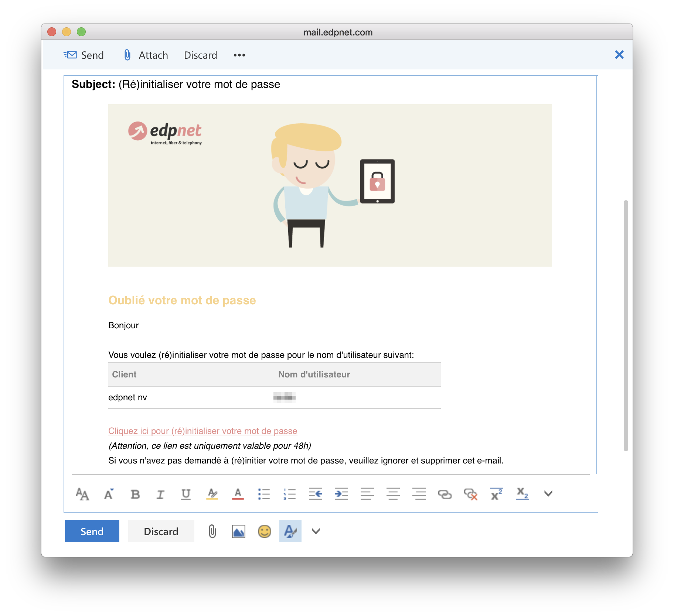Open the three-dots more actions menu

[239, 55]
